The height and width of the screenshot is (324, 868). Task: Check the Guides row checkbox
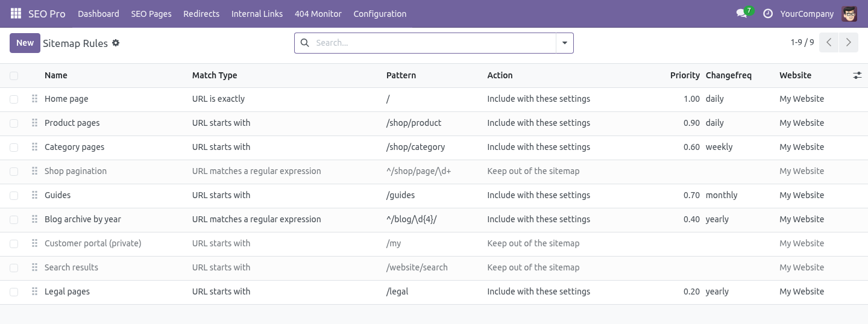(14, 195)
